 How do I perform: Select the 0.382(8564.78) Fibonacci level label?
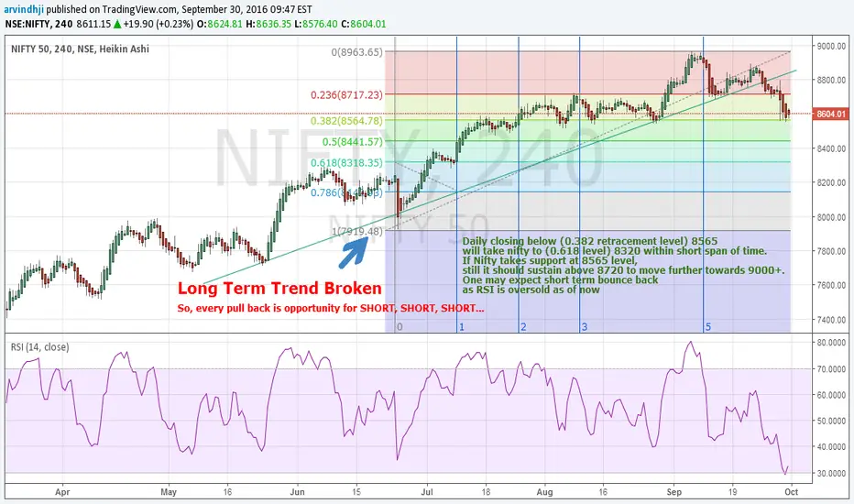click(x=346, y=120)
